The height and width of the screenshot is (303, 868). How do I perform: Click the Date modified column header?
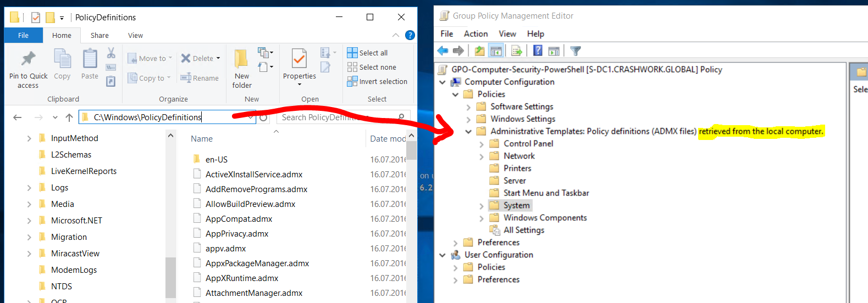(x=387, y=139)
